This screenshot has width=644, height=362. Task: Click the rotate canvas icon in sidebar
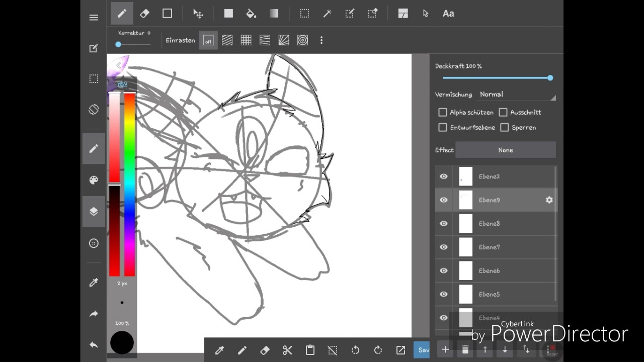(x=94, y=109)
